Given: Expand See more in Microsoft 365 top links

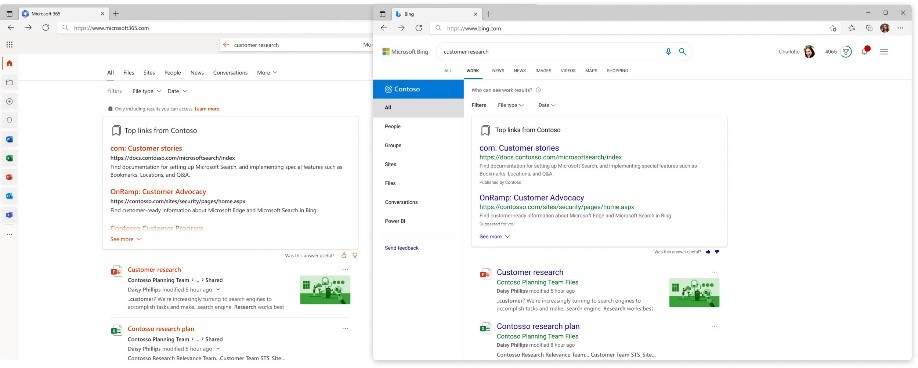Looking at the screenshot, I should tap(126, 239).
